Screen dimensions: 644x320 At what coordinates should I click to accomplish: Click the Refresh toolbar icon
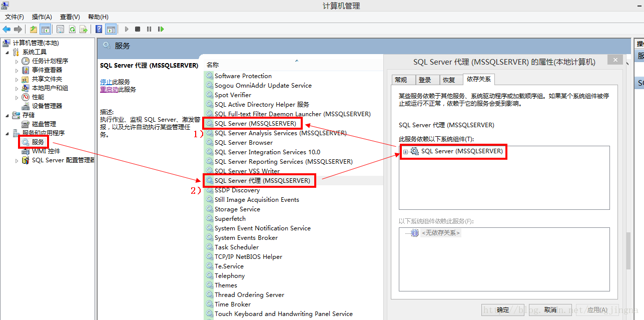72,29
